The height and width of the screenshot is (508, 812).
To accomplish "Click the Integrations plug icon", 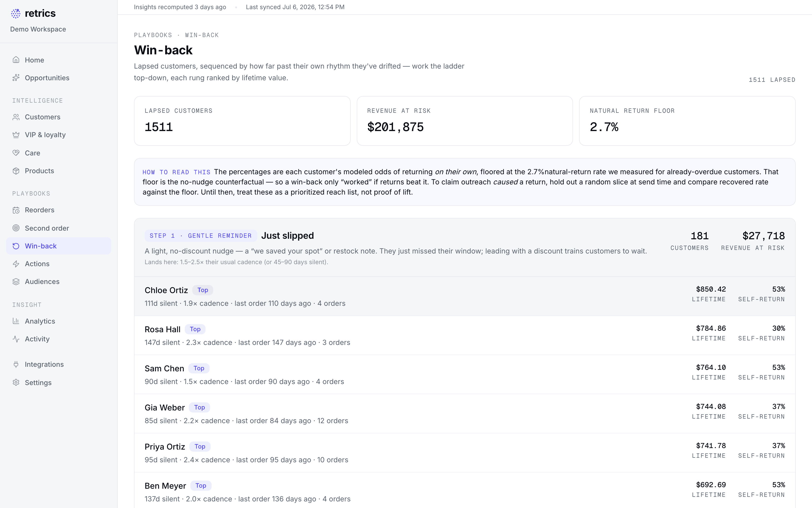I will tap(16, 364).
